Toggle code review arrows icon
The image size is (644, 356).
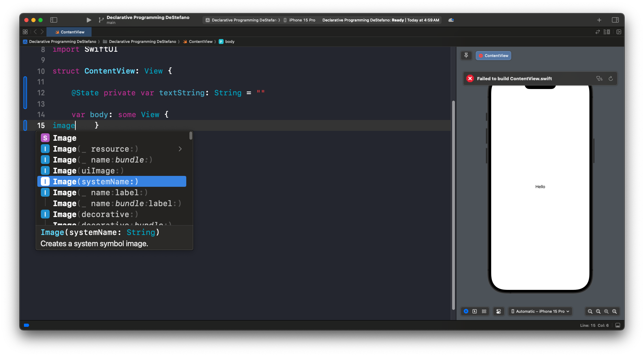[598, 32]
